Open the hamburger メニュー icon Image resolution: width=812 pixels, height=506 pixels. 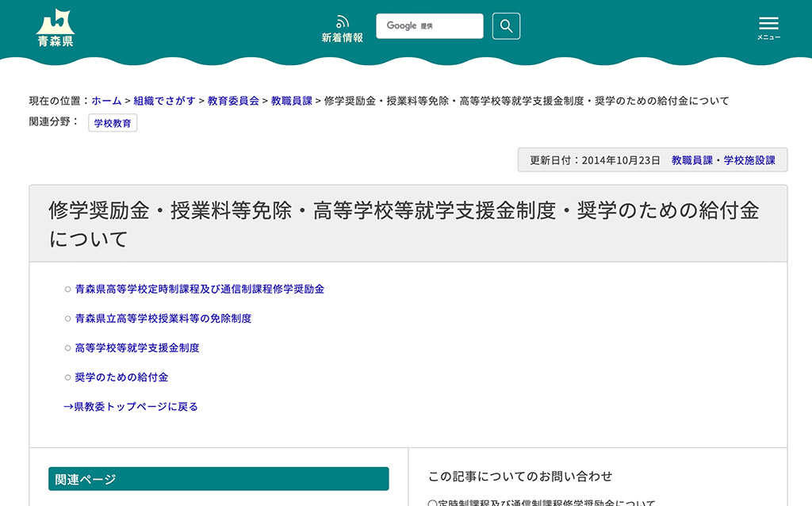click(x=768, y=24)
